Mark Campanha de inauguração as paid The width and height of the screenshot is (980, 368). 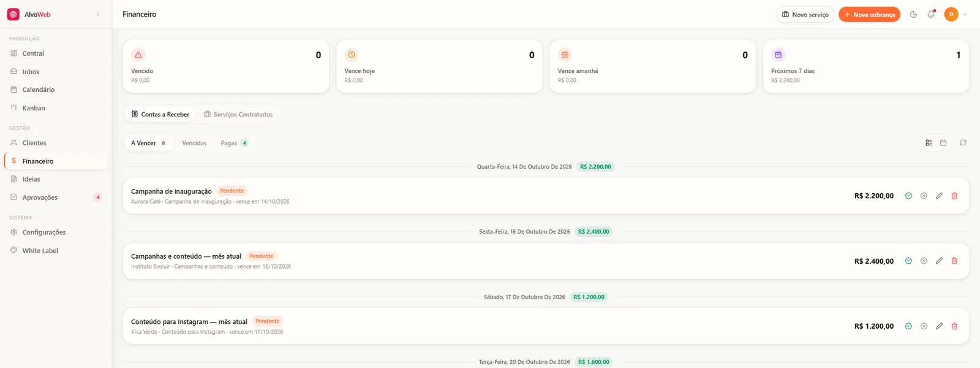(908, 196)
